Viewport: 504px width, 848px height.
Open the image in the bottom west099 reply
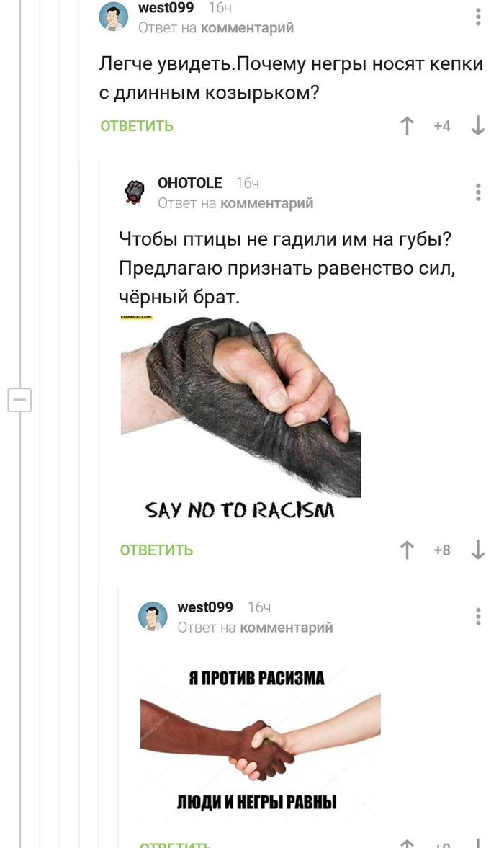pyautogui.click(x=261, y=739)
